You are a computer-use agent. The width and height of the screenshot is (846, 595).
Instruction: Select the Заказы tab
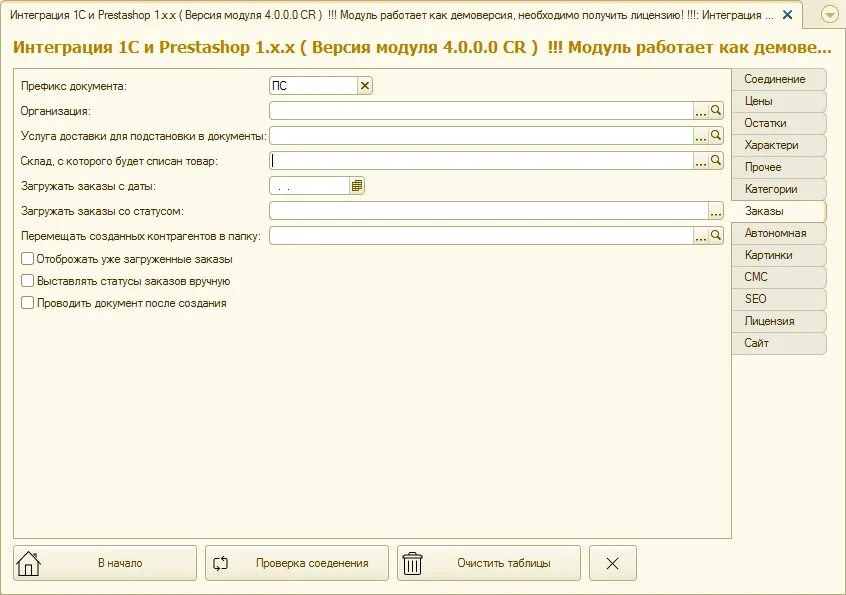(779, 211)
